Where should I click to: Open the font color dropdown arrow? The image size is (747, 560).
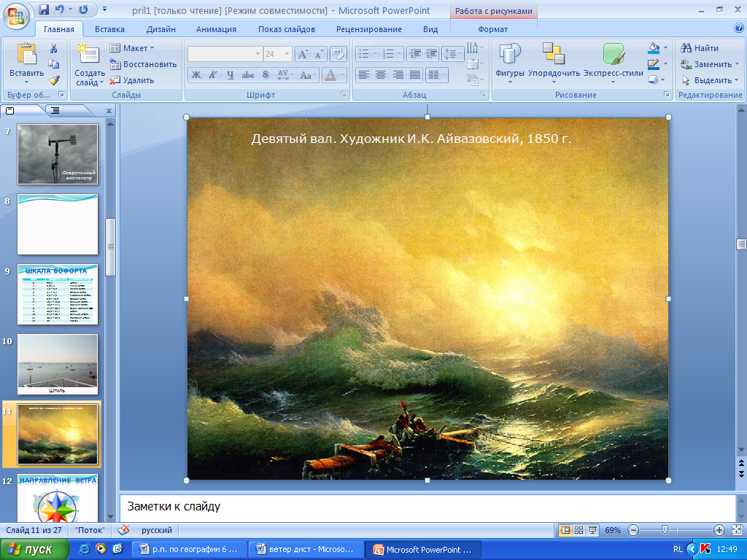coord(342,75)
